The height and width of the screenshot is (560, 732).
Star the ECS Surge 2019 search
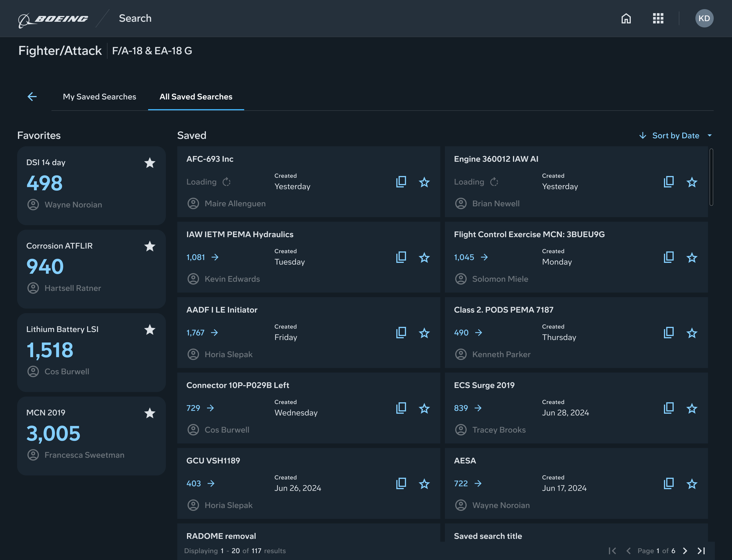(692, 408)
